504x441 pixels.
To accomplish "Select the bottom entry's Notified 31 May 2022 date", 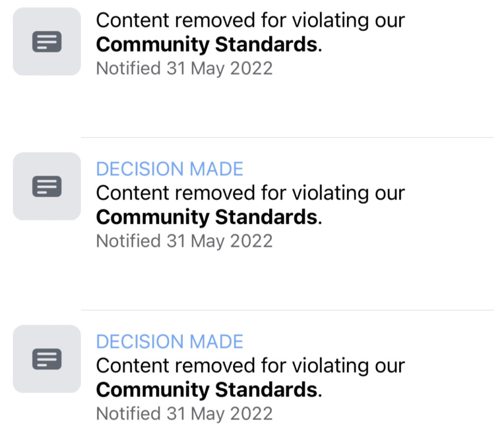I will pyautogui.click(x=184, y=414).
